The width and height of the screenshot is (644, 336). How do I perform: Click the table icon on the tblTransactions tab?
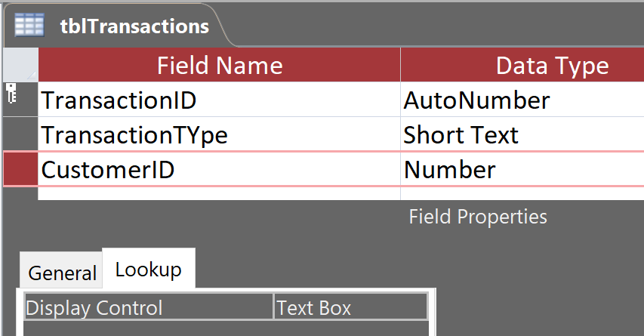[x=29, y=25]
